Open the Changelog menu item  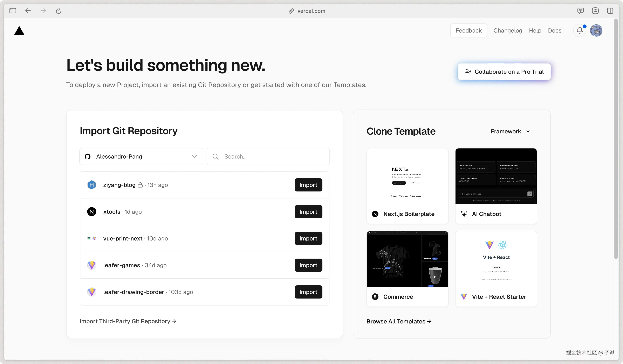(508, 30)
